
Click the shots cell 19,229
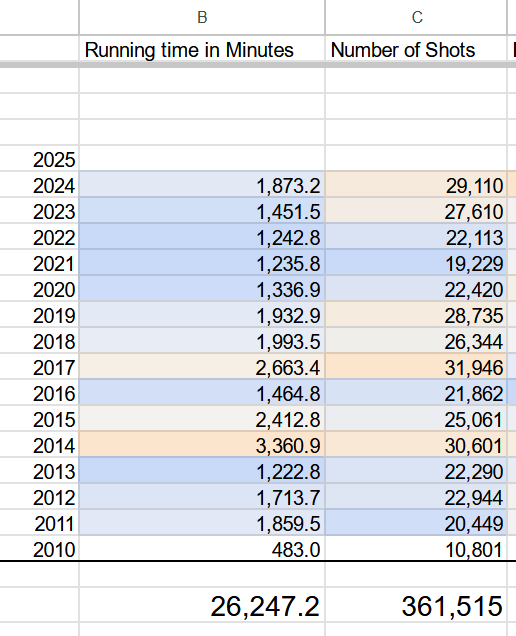pos(416,263)
